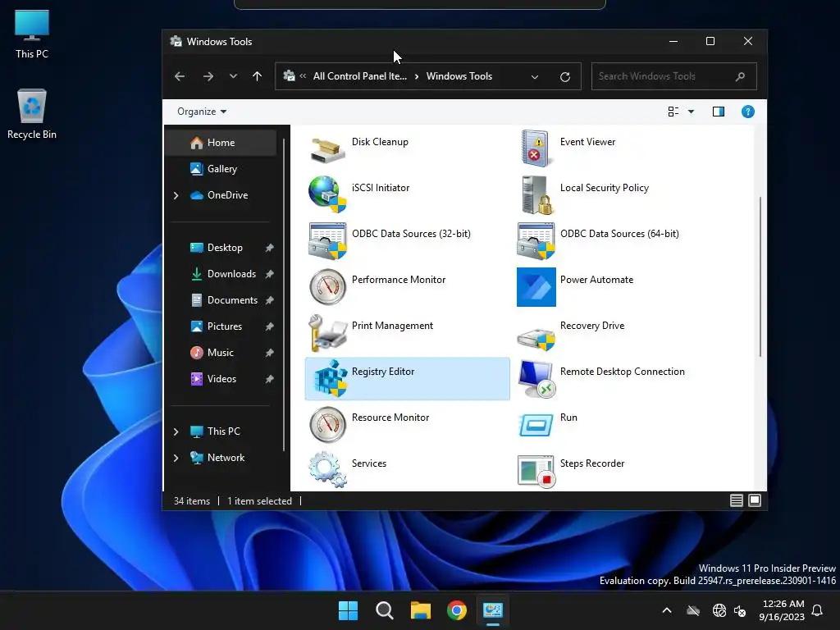Image resolution: width=840 pixels, height=630 pixels.
Task: Unpin Desktop from quick access
Action: tap(269, 248)
